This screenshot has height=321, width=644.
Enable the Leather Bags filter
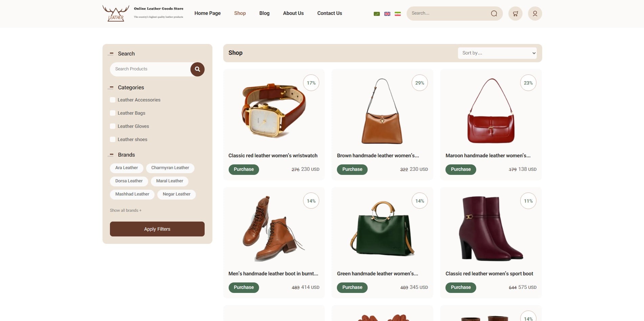point(113,113)
